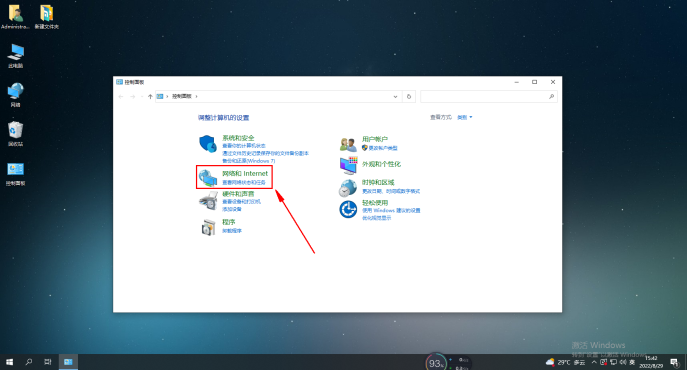Image resolution: width=687 pixels, height=370 pixels.
Task: Click the 网络和 Internet heading link
Action: coord(245,174)
